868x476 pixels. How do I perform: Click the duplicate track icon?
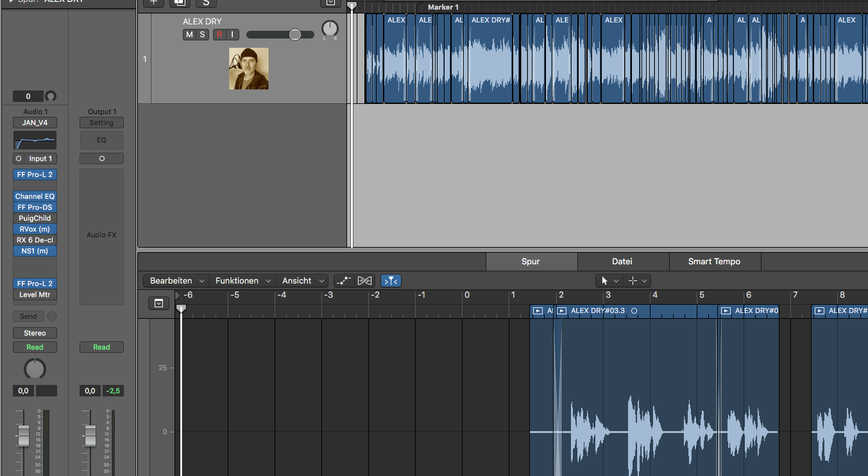pyautogui.click(x=179, y=2)
